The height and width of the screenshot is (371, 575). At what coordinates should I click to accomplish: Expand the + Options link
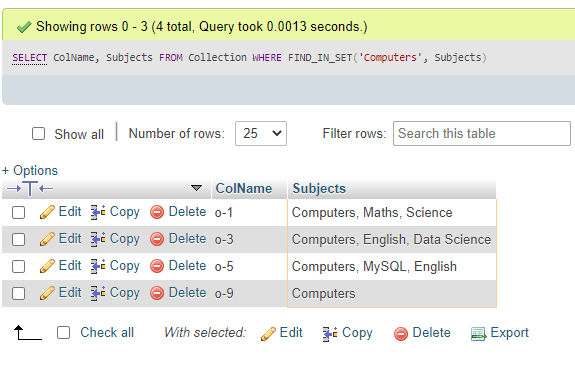30,170
